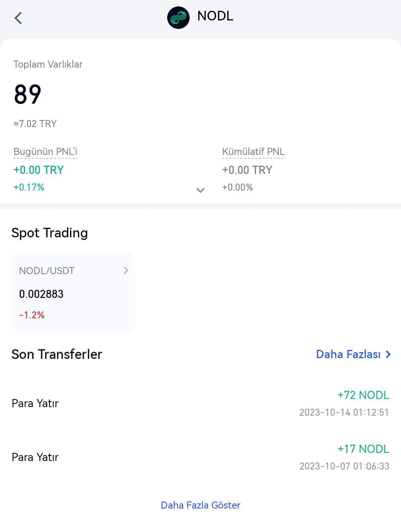This screenshot has height=532, width=401.
Task: Open the NODL/USDT spot trading card
Action: tap(73, 292)
